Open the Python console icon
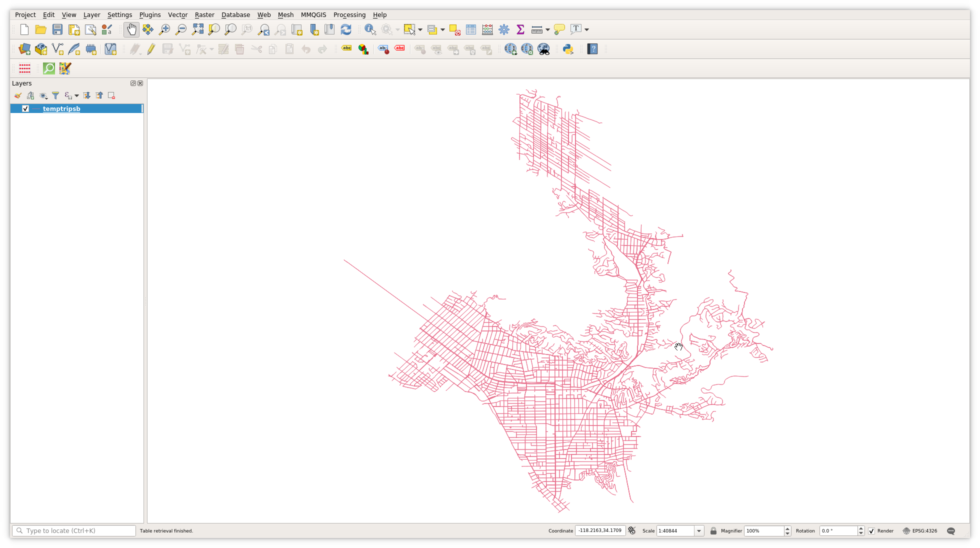Screen dimensions: 980x548 pos(567,49)
